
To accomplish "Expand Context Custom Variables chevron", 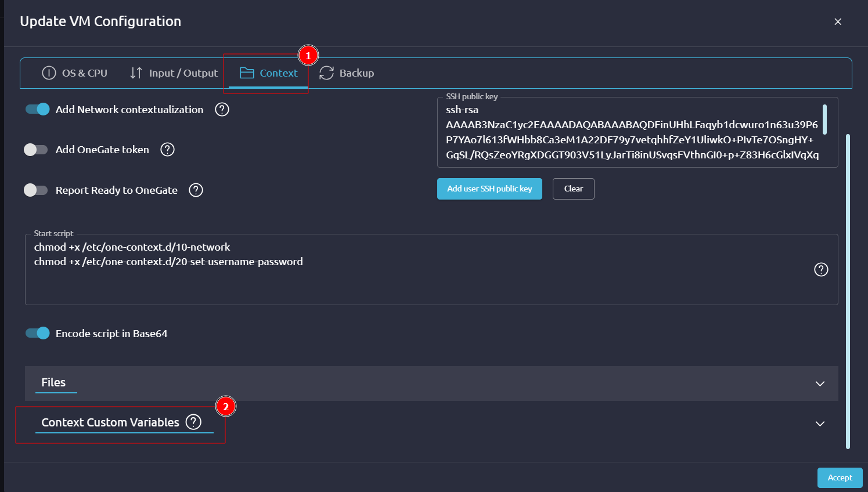I will (x=820, y=424).
